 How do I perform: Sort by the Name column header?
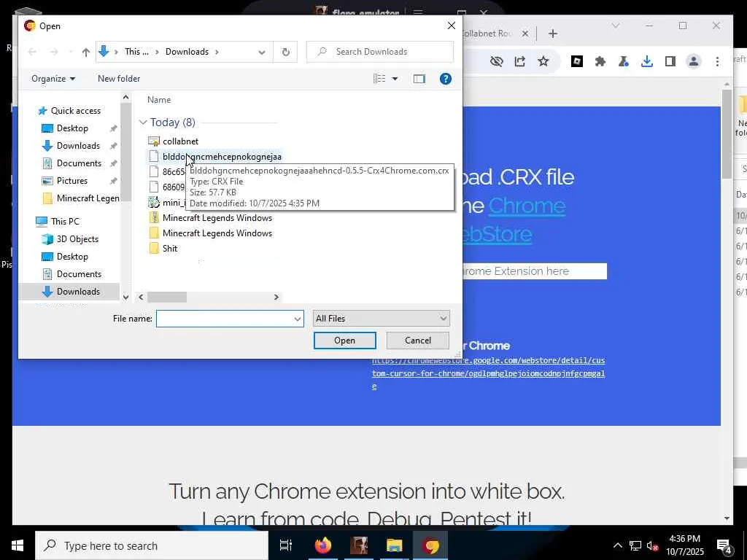[158, 99]
